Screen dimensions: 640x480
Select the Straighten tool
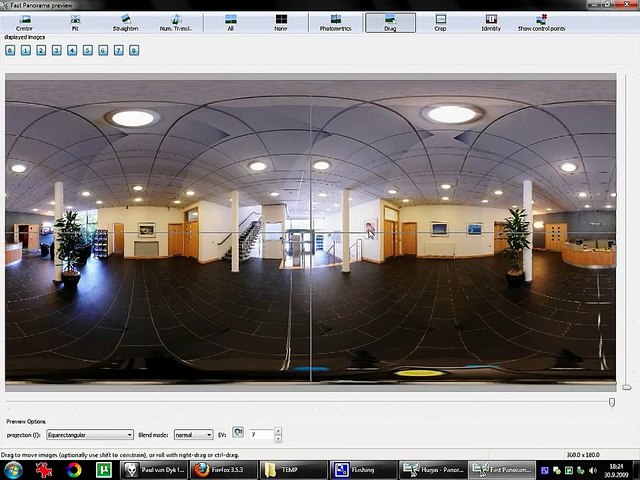click(x=125, y=22)
